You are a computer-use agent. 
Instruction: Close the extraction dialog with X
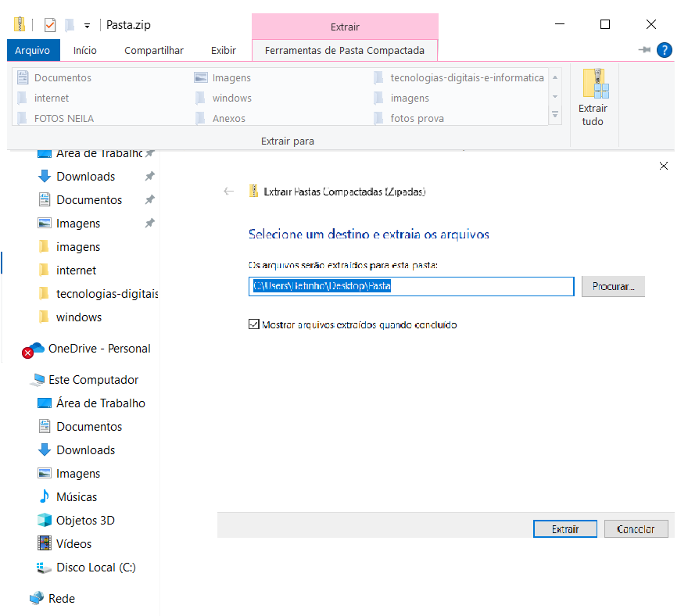(x=664, y=166)
